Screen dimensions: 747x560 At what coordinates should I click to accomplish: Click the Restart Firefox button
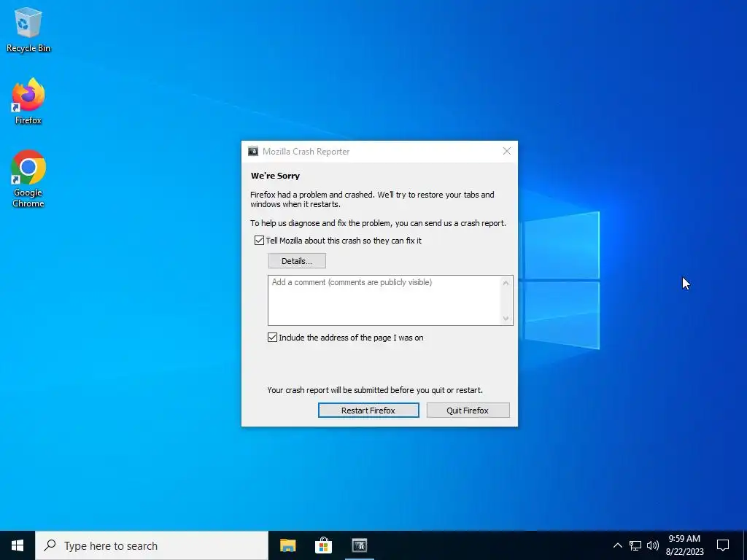click(368, 411)
